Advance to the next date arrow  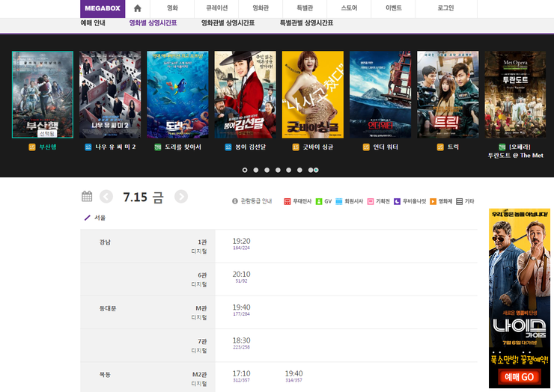coord(181,197)
